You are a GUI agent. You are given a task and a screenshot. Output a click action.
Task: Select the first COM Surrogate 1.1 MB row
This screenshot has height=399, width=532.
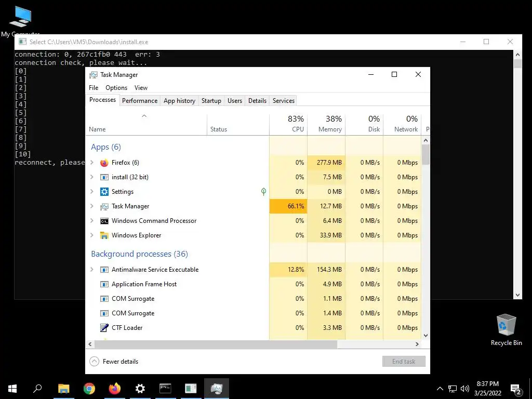(x=254, y=299)
